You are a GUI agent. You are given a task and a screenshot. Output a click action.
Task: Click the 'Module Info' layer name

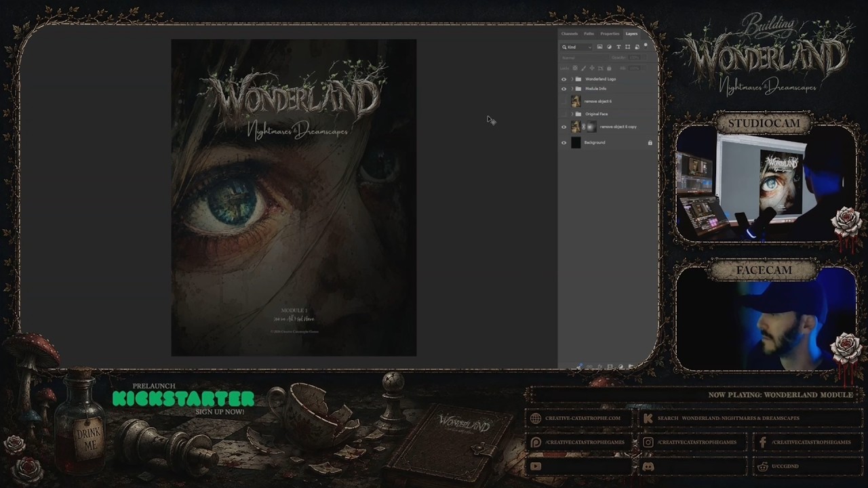pyautogui.click(x=595, y=89)
